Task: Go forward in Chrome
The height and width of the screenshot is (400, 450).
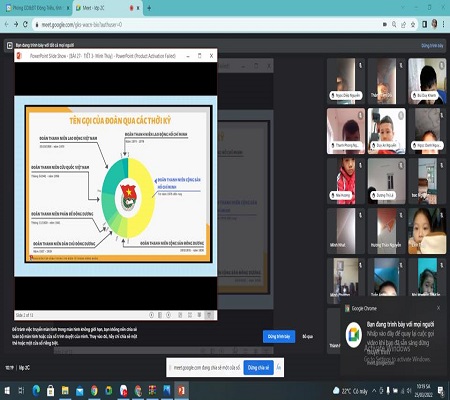Action: [x=16, y=24]
